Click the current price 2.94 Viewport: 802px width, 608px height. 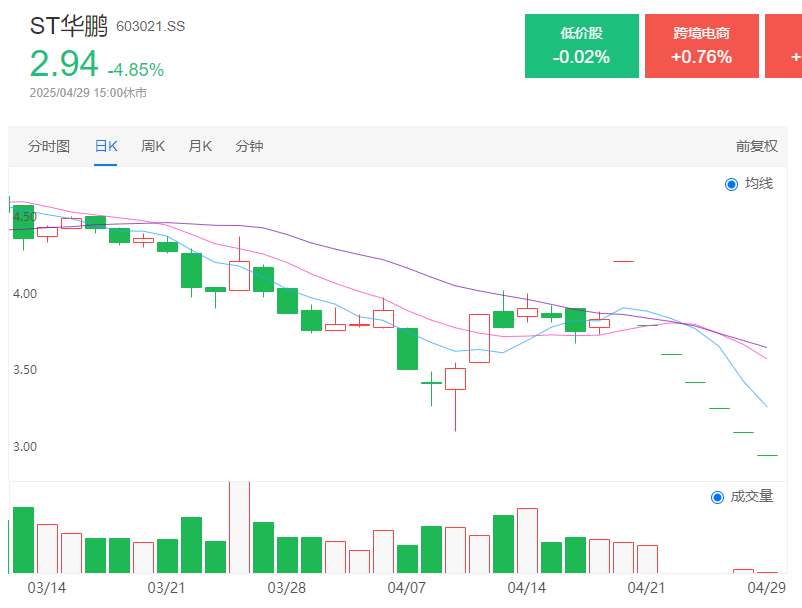[x=64, y=64]
